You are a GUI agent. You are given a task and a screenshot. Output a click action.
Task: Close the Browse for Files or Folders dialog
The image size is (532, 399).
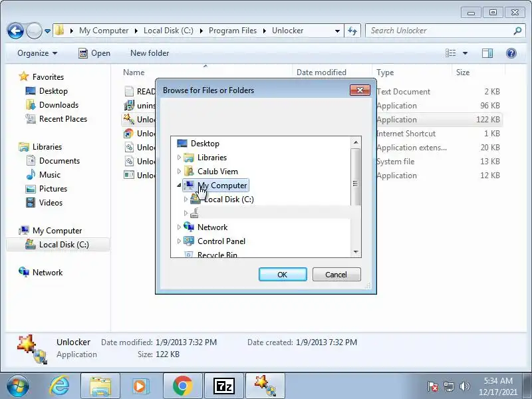pos(360,90)
